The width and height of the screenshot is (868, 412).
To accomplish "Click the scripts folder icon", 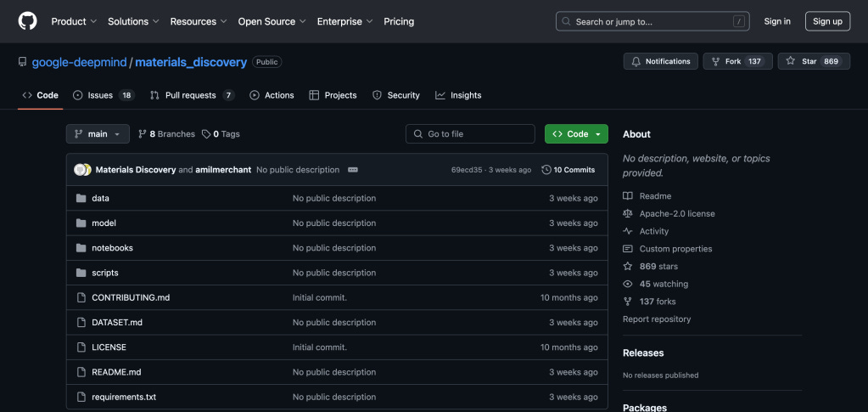I will [81, 273].
